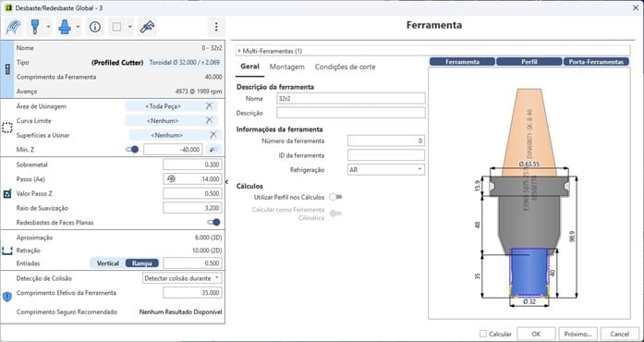Click the Avanço value 4973 @ 1989 rpm
Image resolution: width=644 pixels, height=342 pixels.
point(199,92)
